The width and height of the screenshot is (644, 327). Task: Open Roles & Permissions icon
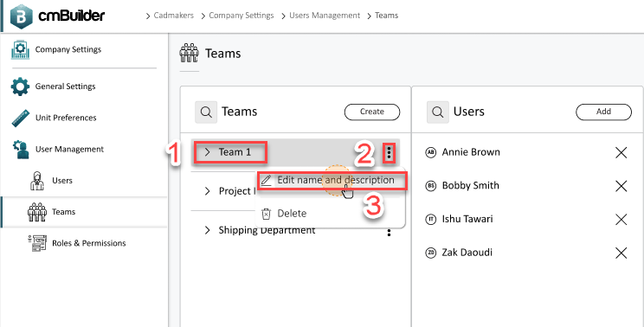click(x=37, y=243)
